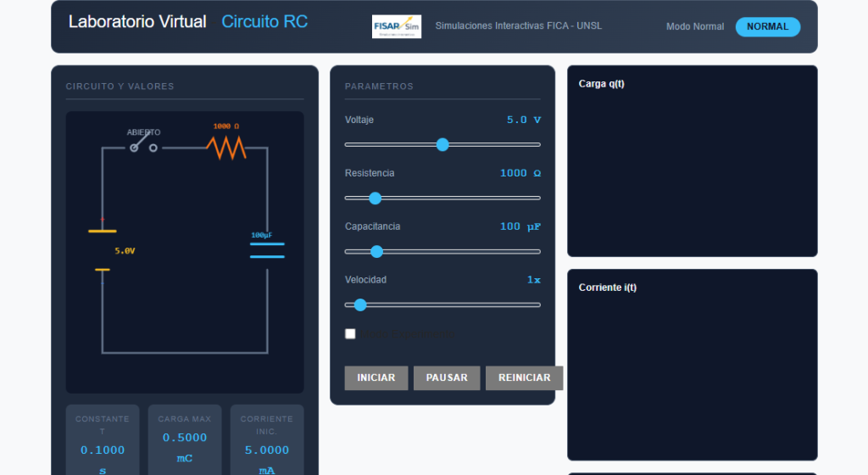Click the Capacitancia slider handle
Screen dimensions: 868x475
coord(377,252)
